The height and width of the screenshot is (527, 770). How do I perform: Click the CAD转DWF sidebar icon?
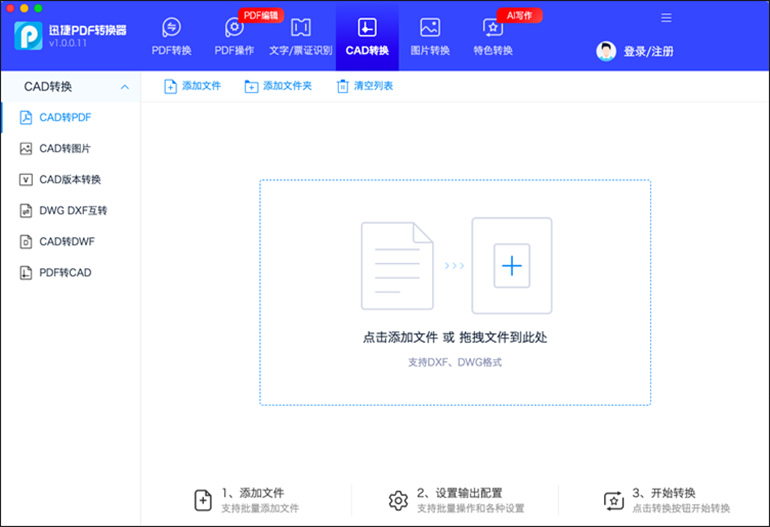[x=26, y=241]
